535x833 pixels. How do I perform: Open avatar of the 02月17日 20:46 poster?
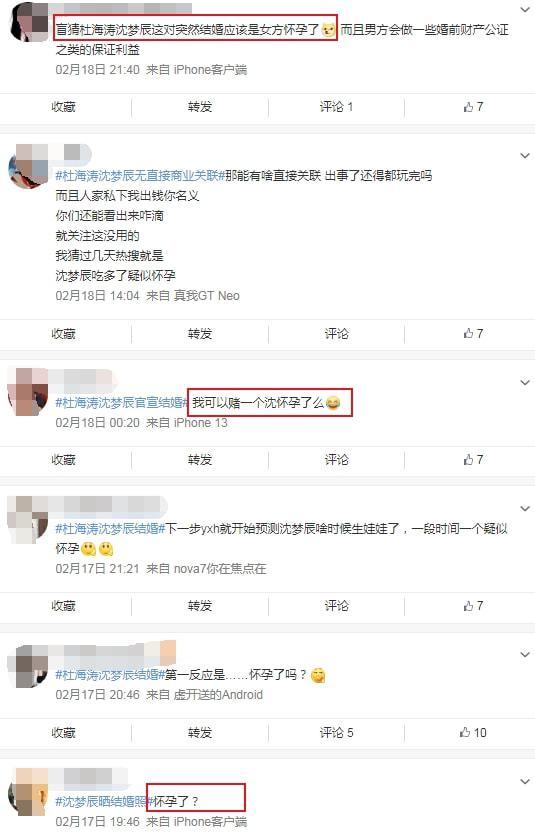(28, 667)
